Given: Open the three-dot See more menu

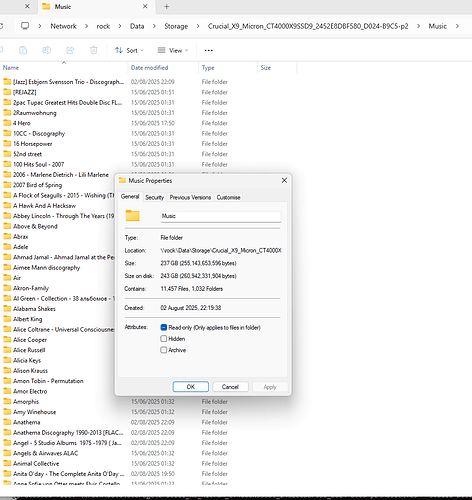Looking at the screenshot, I should click(x=209, y=50).
